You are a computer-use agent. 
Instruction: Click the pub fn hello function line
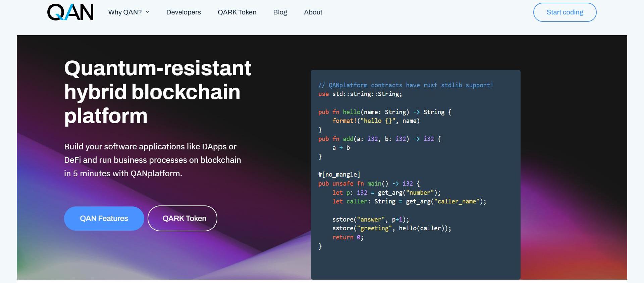[385, 112]
